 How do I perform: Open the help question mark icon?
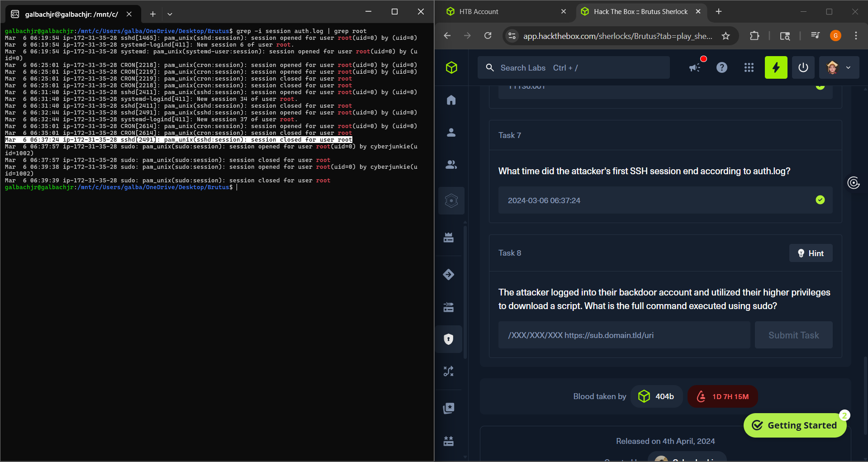coord(722,68)
